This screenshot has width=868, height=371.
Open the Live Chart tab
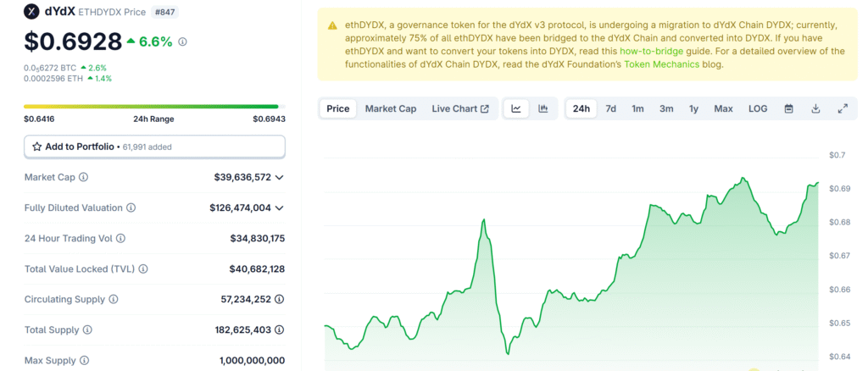(460, 109)
